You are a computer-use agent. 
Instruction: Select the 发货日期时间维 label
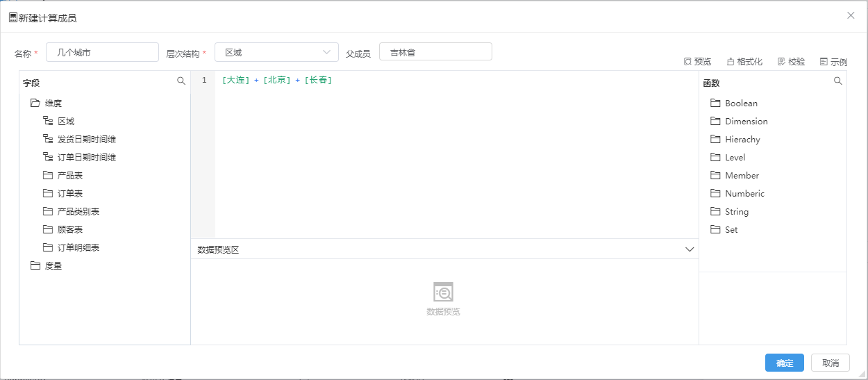coord(87,139)
